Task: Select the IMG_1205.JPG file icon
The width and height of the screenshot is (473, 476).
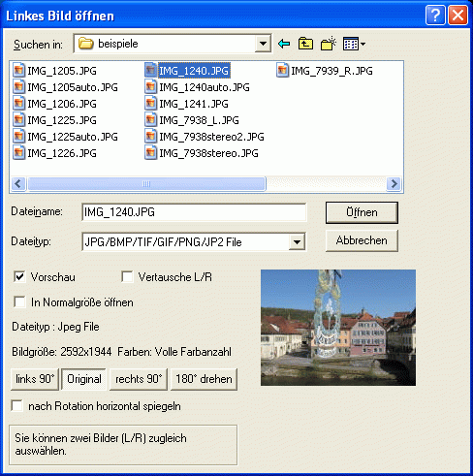Action: pyautogui.click(x=18, y=71)
